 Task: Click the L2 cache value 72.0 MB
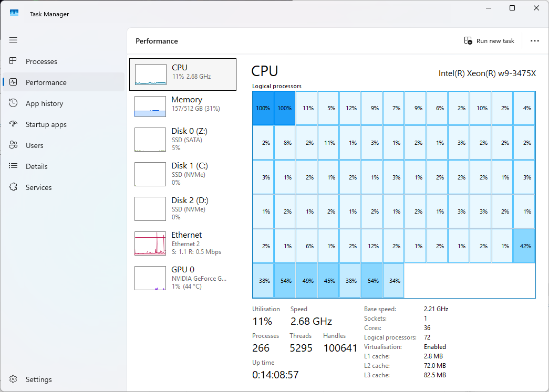tap(435, 366)
